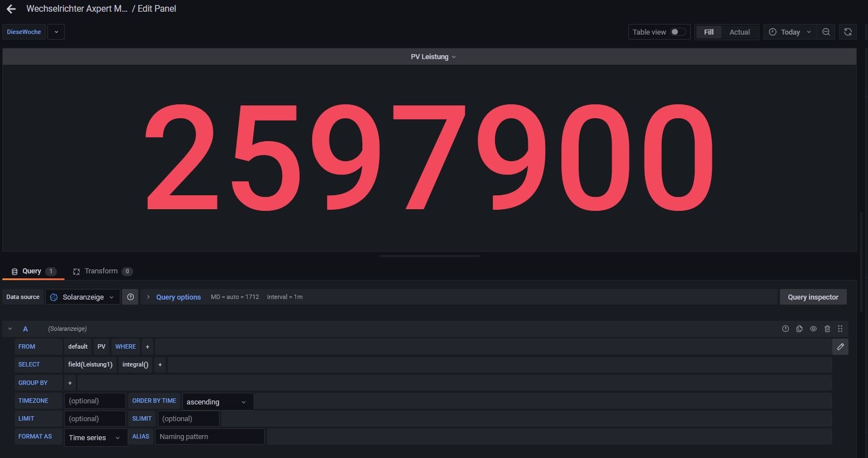Click the ALIAS naming pattern field
The width and height of the screenshot is (868, 458).
click(x=209, y=436)
